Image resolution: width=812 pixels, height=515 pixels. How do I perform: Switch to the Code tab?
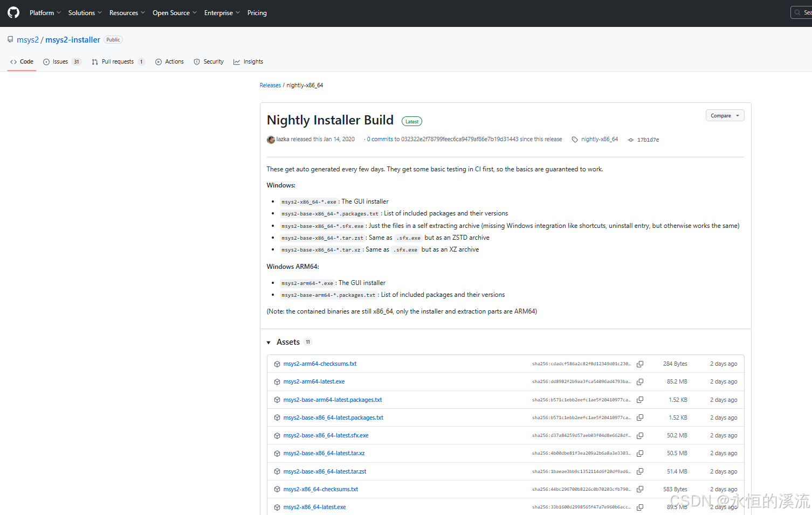pos(22,62)
